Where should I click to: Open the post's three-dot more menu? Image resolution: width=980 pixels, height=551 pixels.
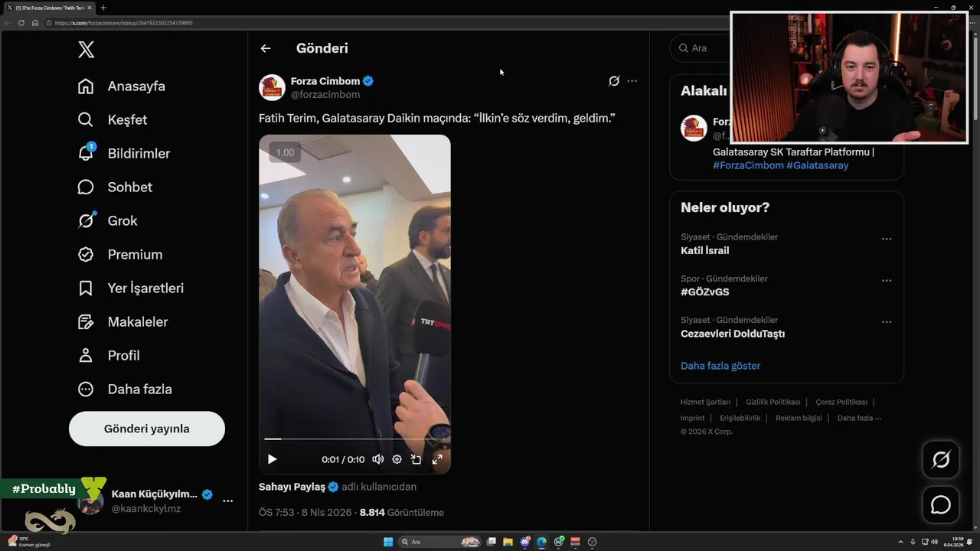tap(632, 81)
